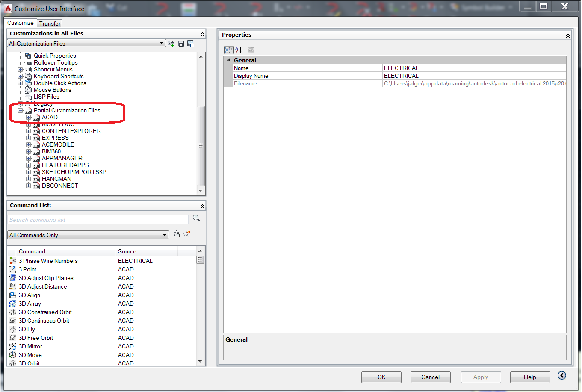Select the HANGMAN tree item
The width and height of the screenshot is (582, 392).
[56, 179]
